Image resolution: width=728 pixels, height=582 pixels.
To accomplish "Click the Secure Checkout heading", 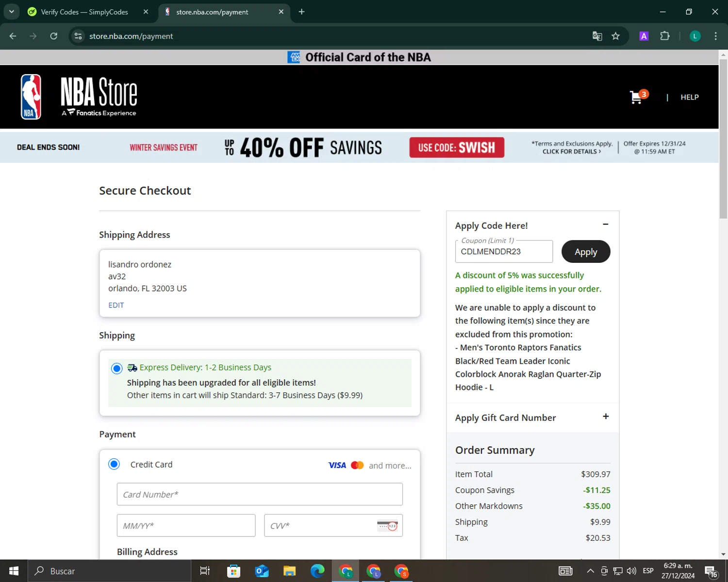I will 145,191.
